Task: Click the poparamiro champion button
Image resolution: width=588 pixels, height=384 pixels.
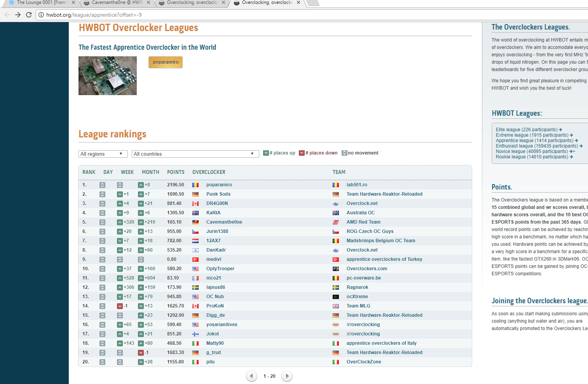Action: 166,62
